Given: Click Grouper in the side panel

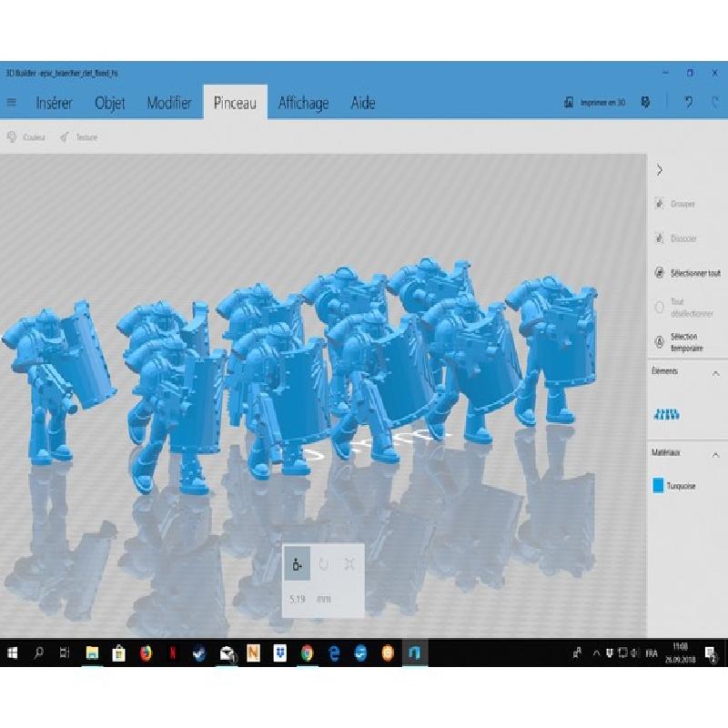Looking at the screenshot, I should [x=674, y=203].
